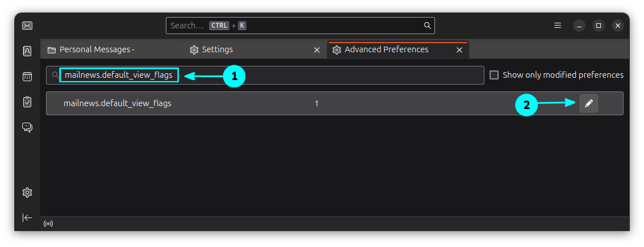This screenshot has width=644, height=247.
Task: Open the Address Book icon
Action: pyautogui.click(x=27, y=51)
